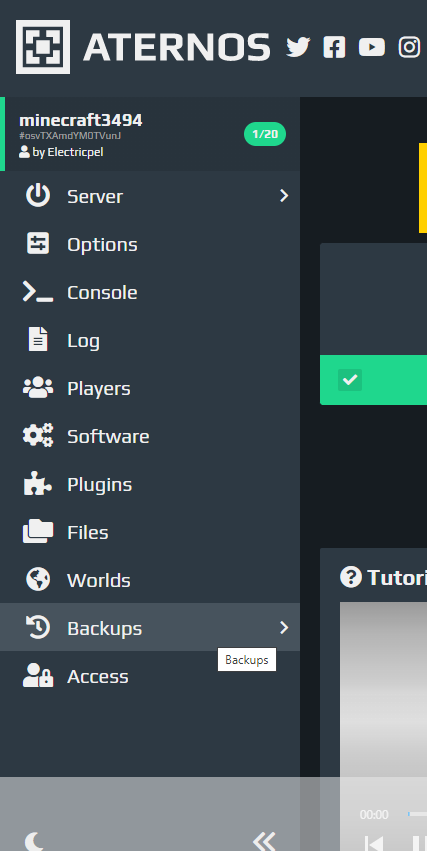Image resolution: width=427 pixels, height=851 pixels.
Task: Click the Console prompt icon
Action: (x=38, y=292)
